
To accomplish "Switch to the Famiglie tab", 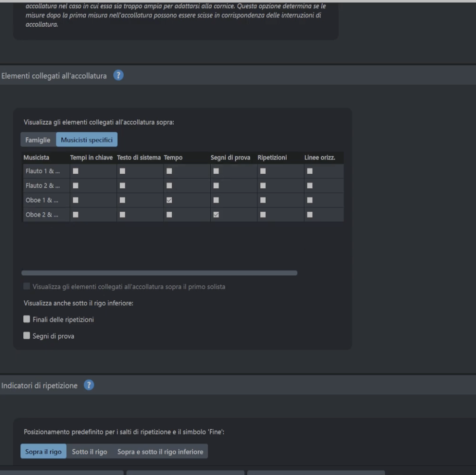I will coord(38,140).
